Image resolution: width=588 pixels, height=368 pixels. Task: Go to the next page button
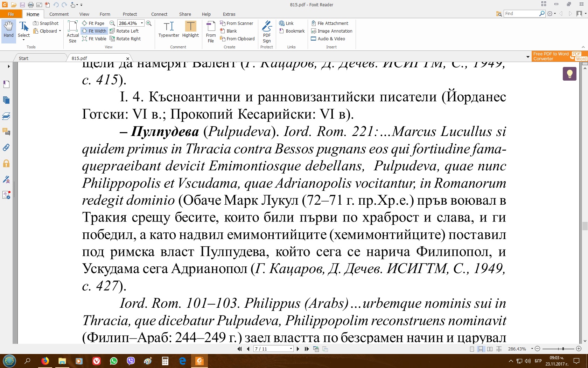298,349
